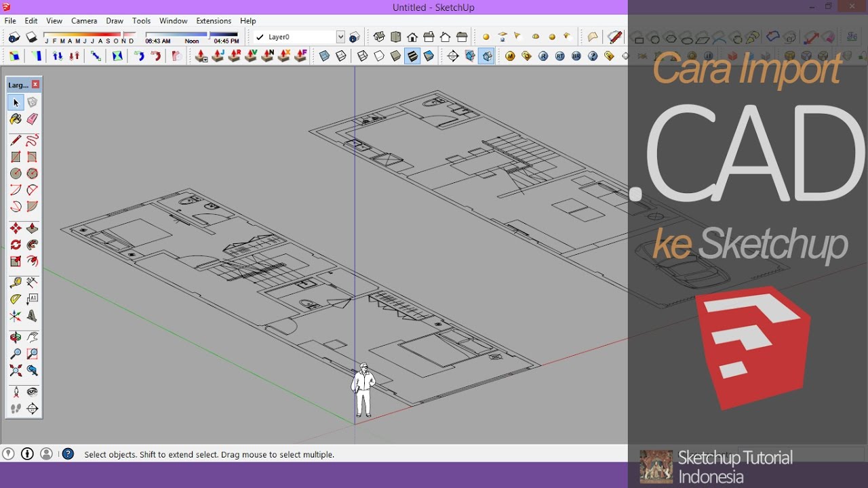Choose the Walk footprints tool
The width and height of the screenshot is (868, 488).
pyautogui.click(x=16, y=409)
